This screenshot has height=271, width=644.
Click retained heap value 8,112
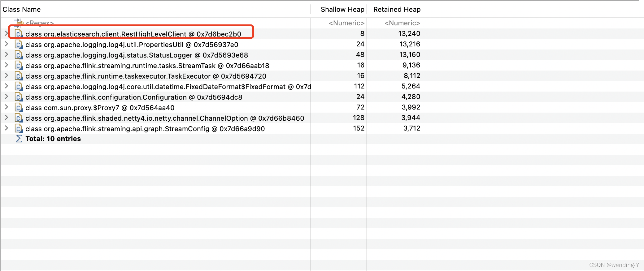pos(412,75)
